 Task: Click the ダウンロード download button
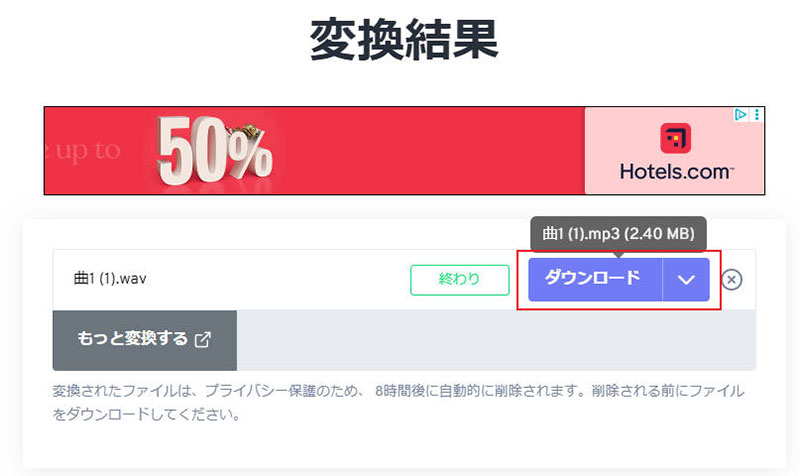594,279
